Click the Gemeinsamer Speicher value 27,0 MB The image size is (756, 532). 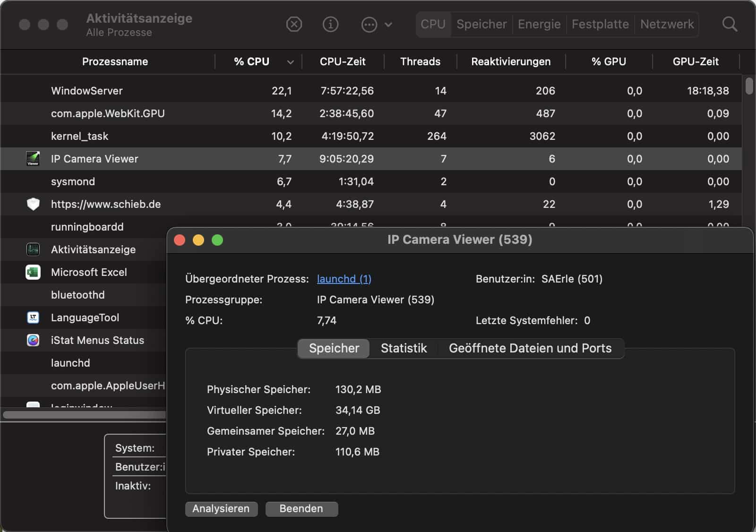[x=355, y=431]
